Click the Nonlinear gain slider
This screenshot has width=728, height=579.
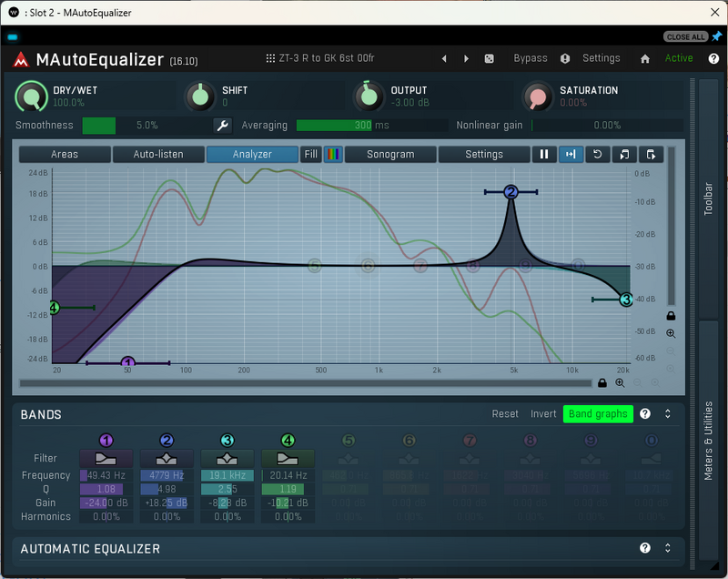(x=607, y=126)
